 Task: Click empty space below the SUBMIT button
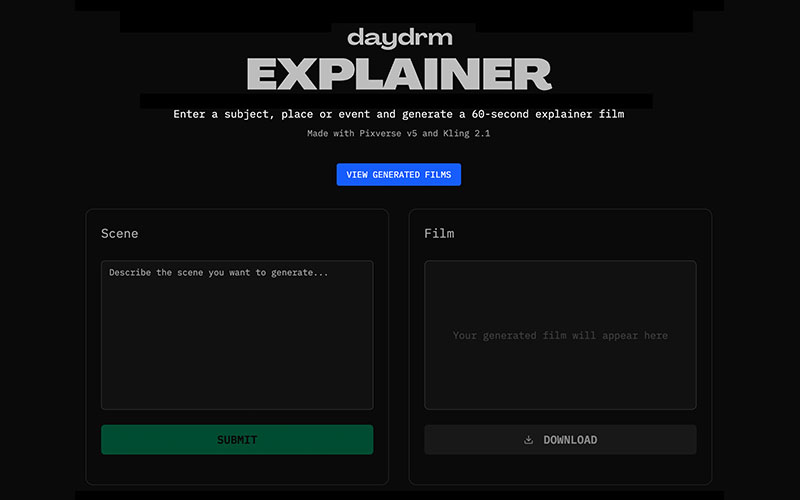237,470
